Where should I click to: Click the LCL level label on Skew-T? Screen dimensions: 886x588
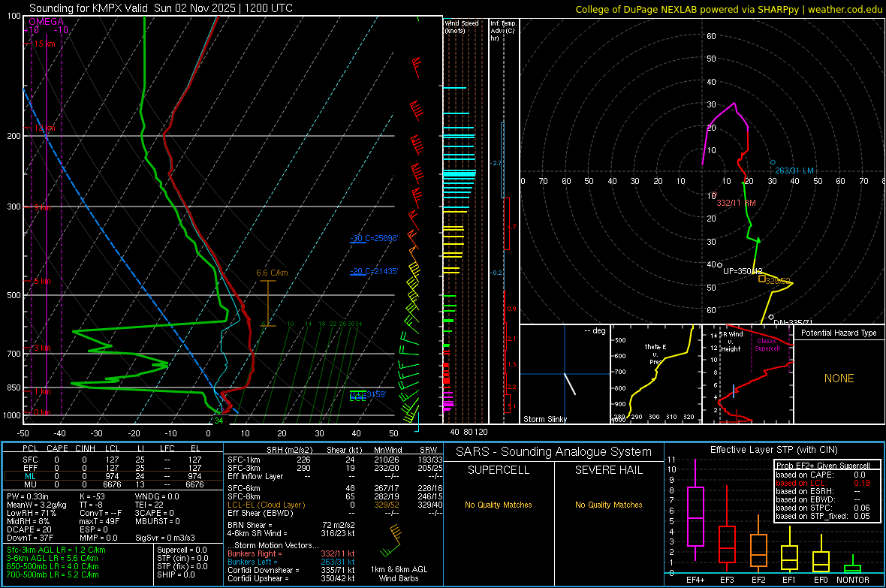pos(357,398)
